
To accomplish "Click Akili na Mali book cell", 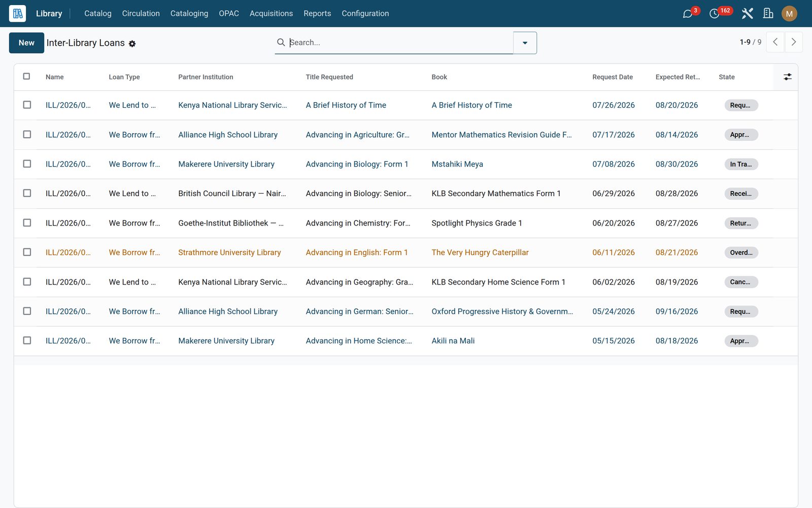I will coord(453,341).
